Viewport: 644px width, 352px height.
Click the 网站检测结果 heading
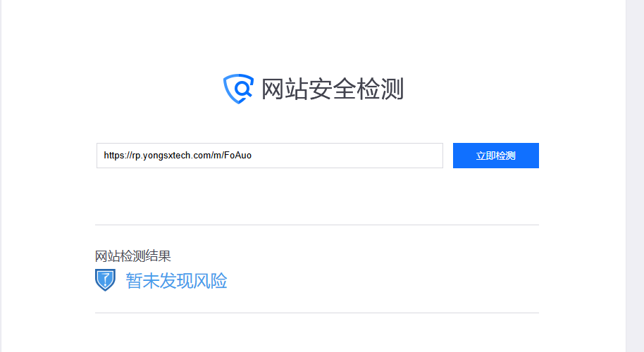point(132,256)
